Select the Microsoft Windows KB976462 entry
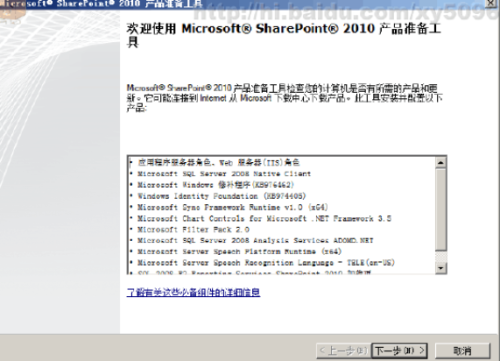The width and height of the screenshot is (500, 361). click(216, 185)
